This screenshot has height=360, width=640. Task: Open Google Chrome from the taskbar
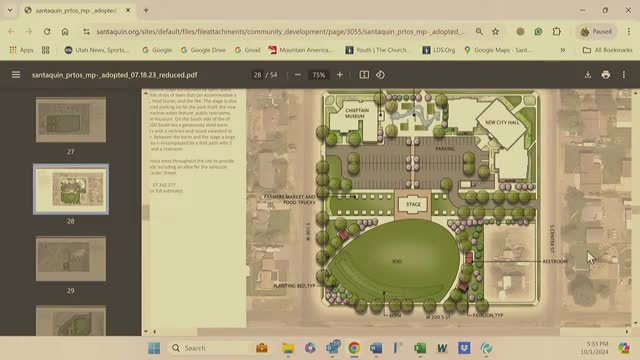click(354, 348)
